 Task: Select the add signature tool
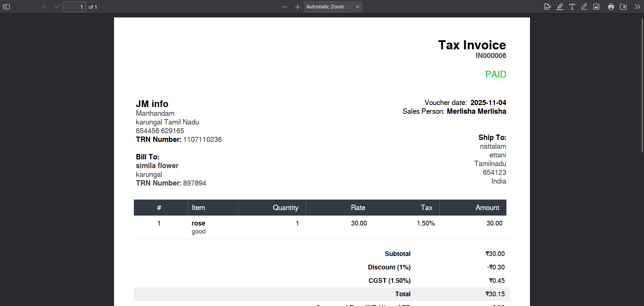click(x=547, y=7)
